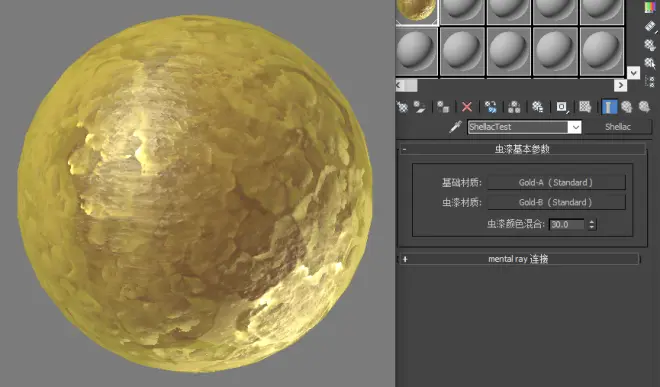
Task: Click the Video Color Check icon
Action: [650, 8]
